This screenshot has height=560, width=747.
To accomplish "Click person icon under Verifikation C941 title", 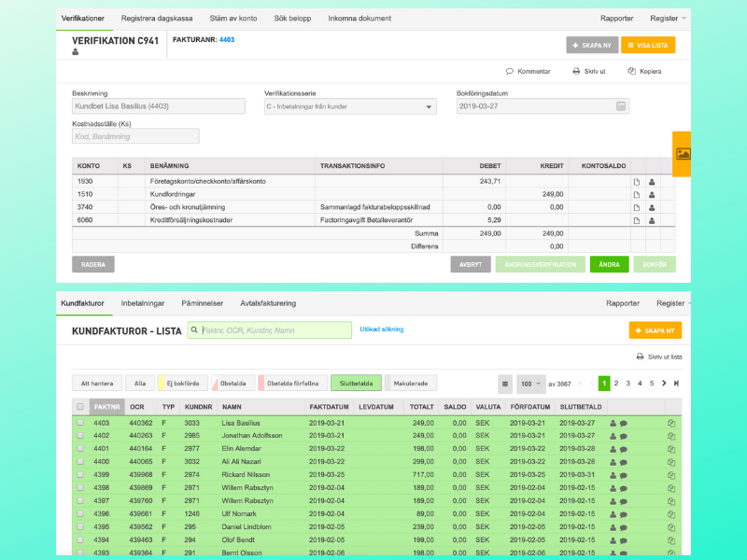I will point(76,52).
